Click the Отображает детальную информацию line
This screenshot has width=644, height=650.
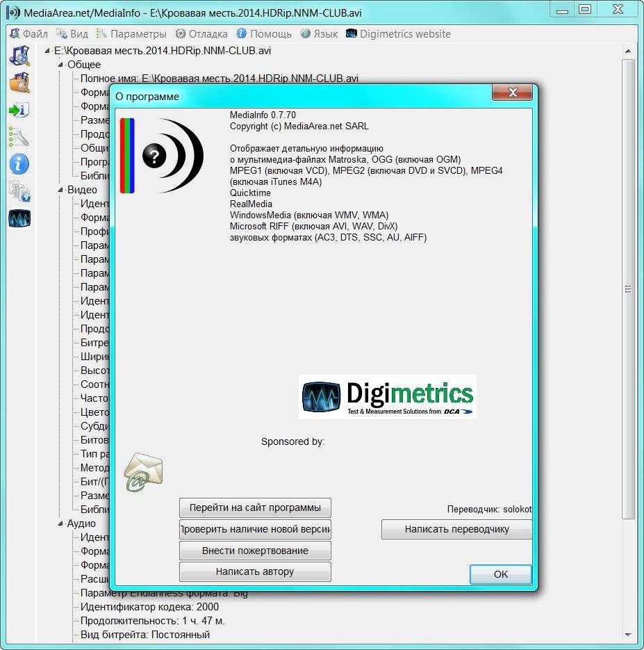point(306,148)
